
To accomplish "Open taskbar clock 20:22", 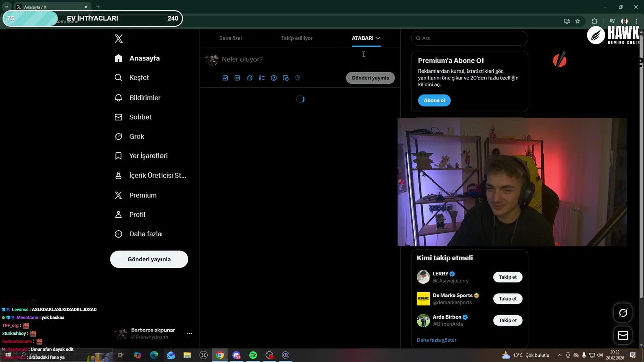I will click(615, 355).
